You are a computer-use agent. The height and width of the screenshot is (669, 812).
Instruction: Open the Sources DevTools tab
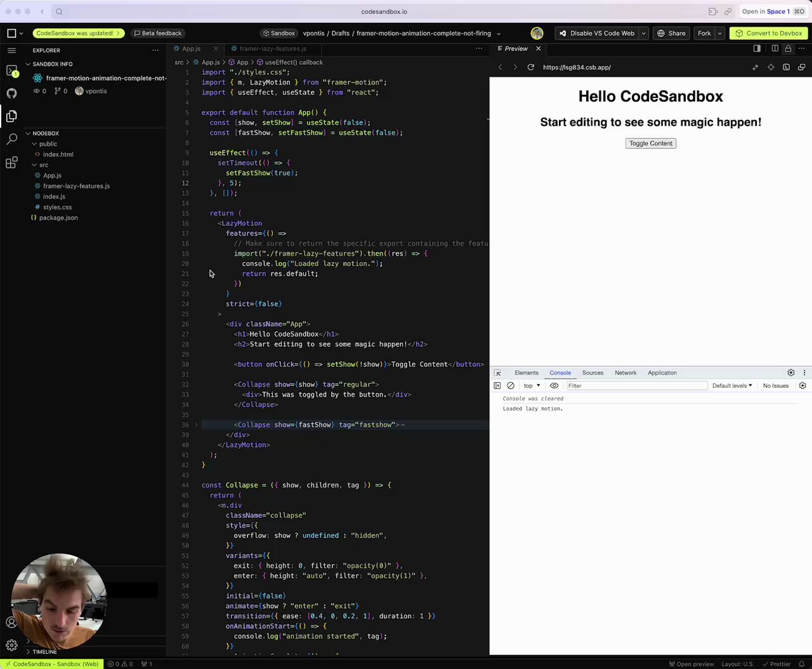coord(593,373)
